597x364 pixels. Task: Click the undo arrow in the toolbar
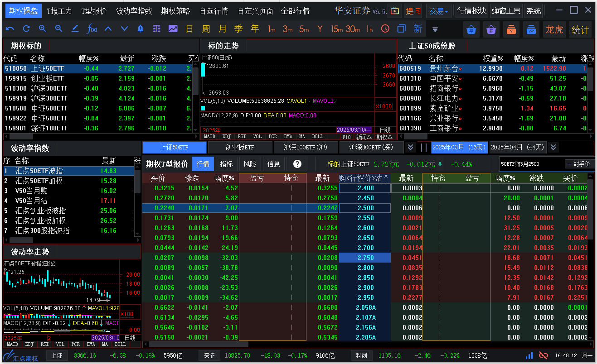(10, 29)
